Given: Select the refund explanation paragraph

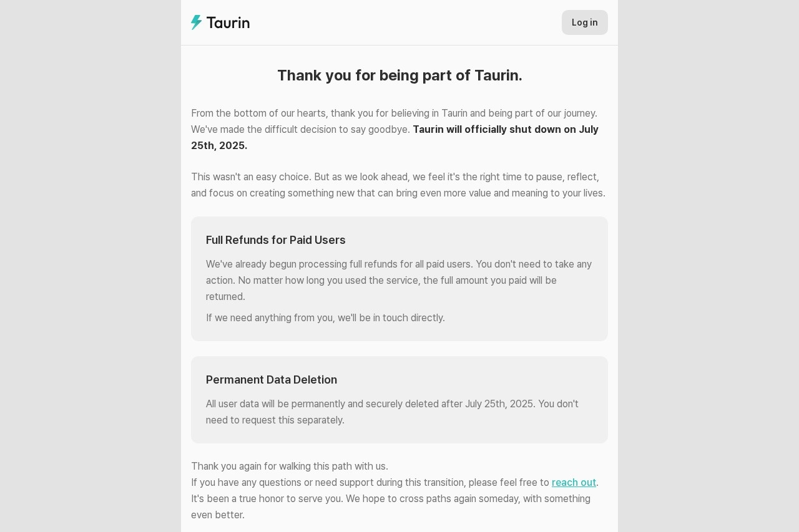Looking at the screenshot, I should tap(399, 281).
